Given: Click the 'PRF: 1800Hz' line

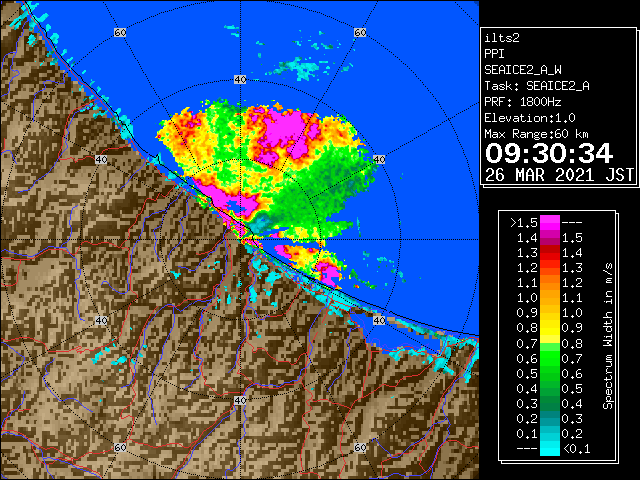Looking at the screenshot, I should pos(523,102).
